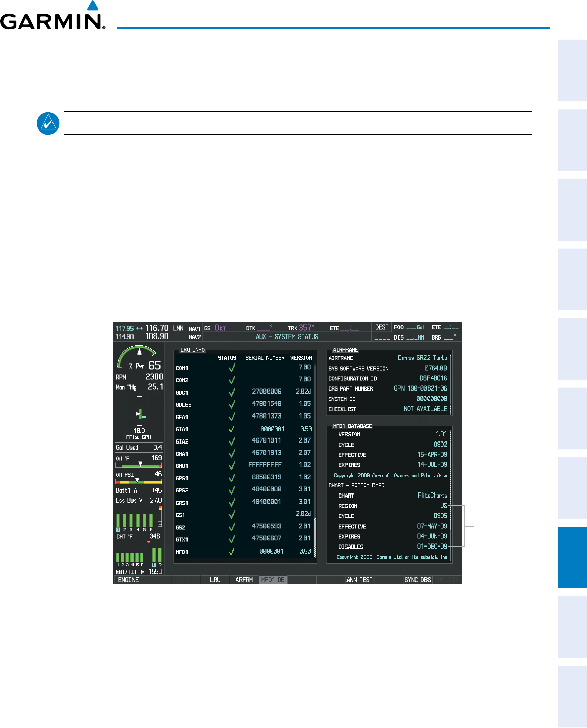Select the standby NAV frequency 117.95

click(124, 328)
